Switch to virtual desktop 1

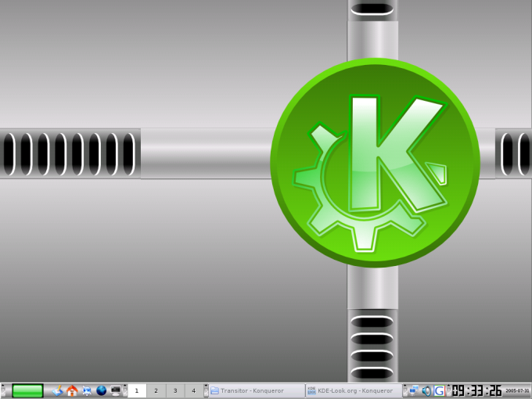pos(137,390)
